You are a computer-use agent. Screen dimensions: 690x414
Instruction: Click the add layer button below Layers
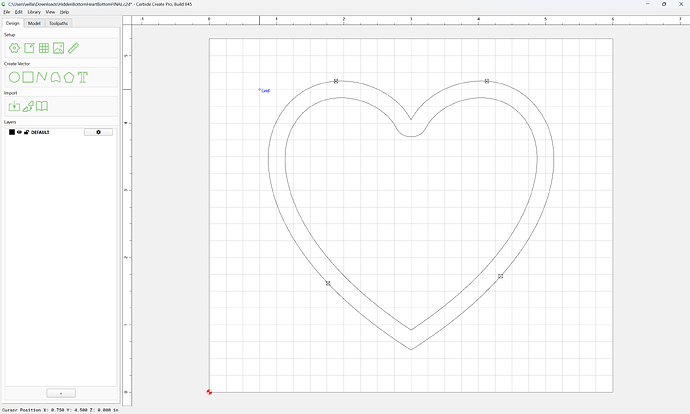(x=61, y=393)
